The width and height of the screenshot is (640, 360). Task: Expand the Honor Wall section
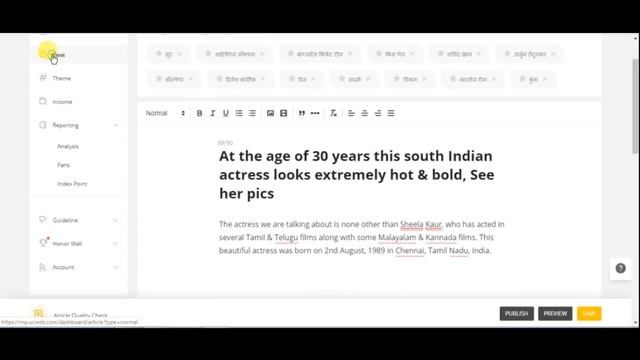coord(116,244)
